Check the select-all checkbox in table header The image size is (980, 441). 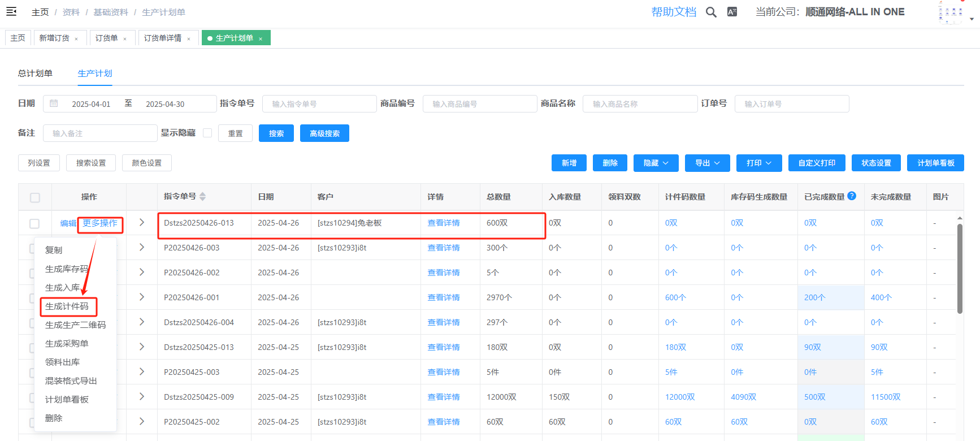coord(35,197)
